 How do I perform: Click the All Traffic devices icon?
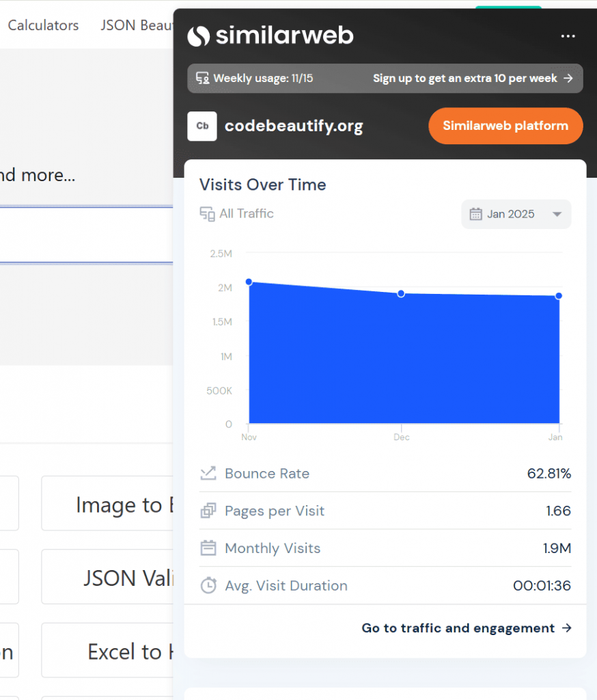click(x=207, y=214)
